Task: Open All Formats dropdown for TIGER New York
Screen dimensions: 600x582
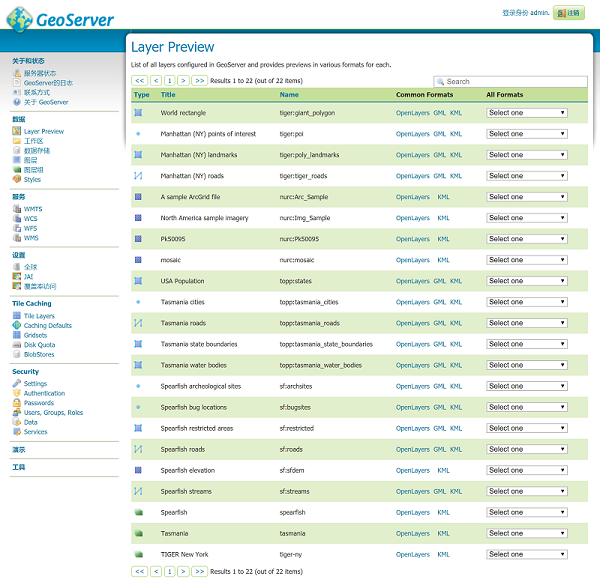Action: click(x=526, y=554)
